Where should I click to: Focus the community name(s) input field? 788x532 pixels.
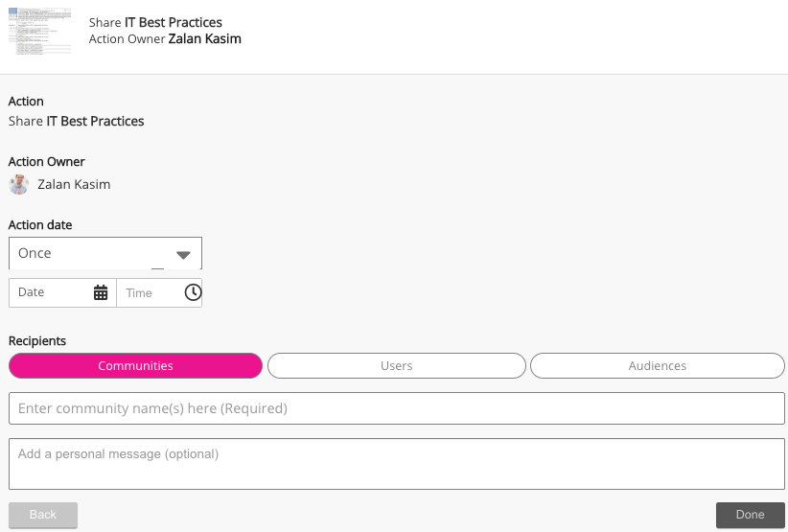396,408
